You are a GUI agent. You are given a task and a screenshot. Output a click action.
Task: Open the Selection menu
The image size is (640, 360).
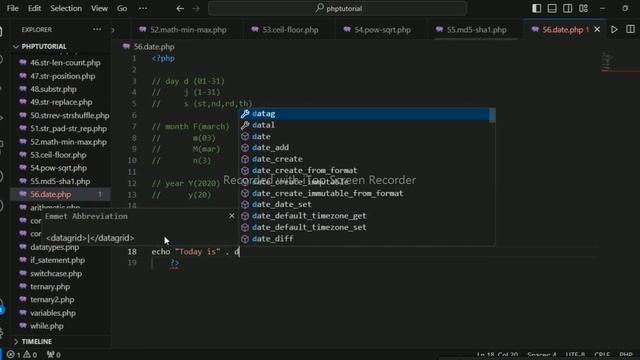[66, 8]
